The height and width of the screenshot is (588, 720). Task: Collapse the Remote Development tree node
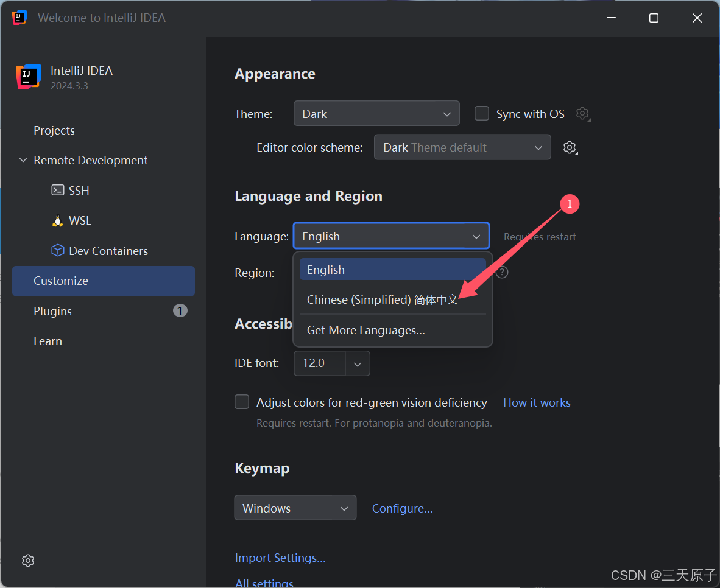click(x=23, y=160)
